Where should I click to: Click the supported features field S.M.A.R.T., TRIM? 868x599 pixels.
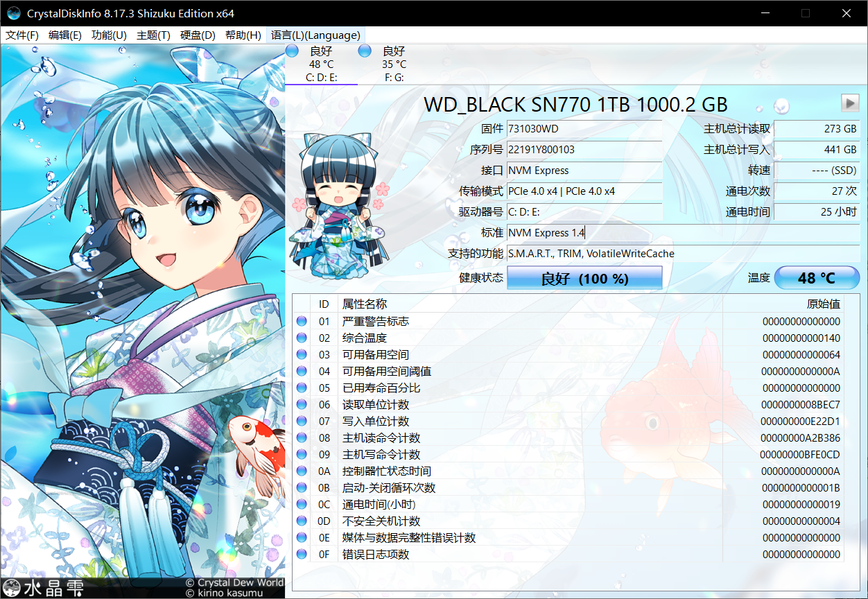683,254
